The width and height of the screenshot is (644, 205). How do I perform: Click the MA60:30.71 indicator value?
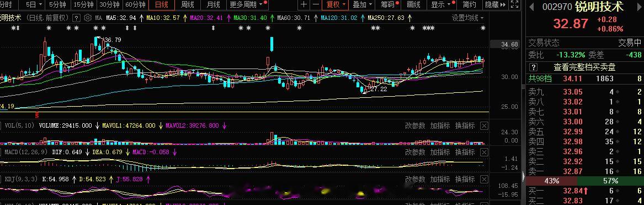[294, 18]
